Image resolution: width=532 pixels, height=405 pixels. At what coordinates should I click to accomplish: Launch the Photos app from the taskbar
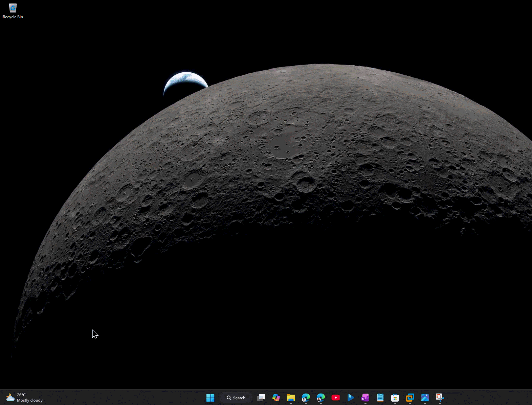[425, 398]
